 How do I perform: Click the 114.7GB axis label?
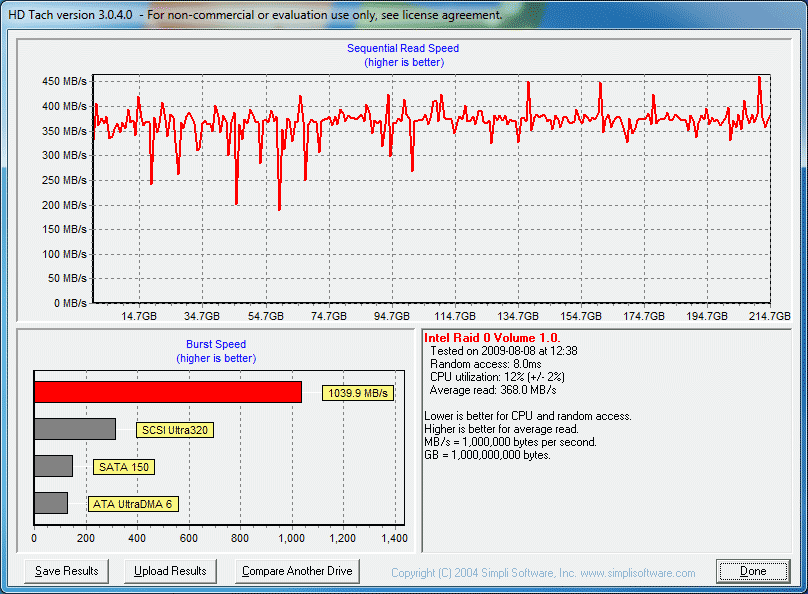pyautogui.click(x=455, y=316)
